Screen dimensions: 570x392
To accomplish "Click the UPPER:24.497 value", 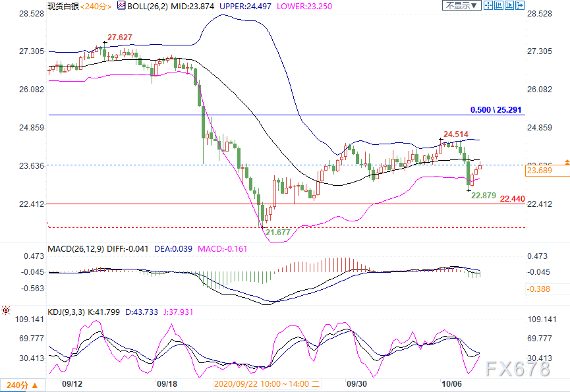I will (x=245, y=6).
